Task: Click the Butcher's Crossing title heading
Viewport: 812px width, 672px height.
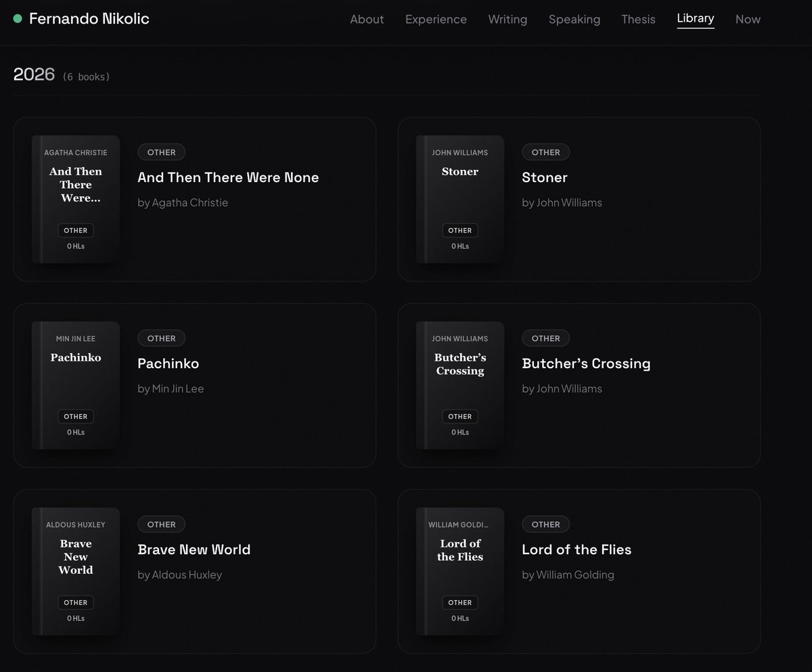Action: [x=586, y=363]
